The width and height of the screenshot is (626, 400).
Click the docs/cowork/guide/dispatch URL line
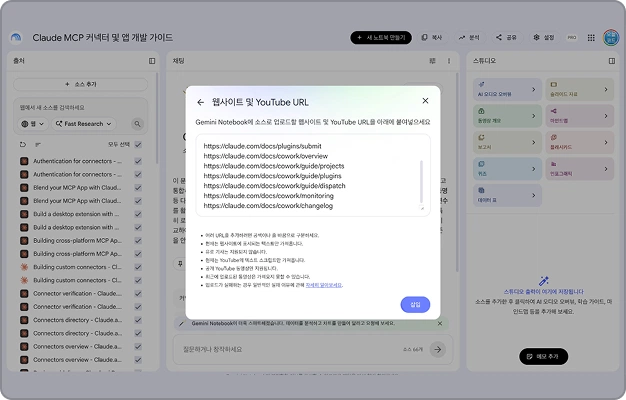point(274,186)
